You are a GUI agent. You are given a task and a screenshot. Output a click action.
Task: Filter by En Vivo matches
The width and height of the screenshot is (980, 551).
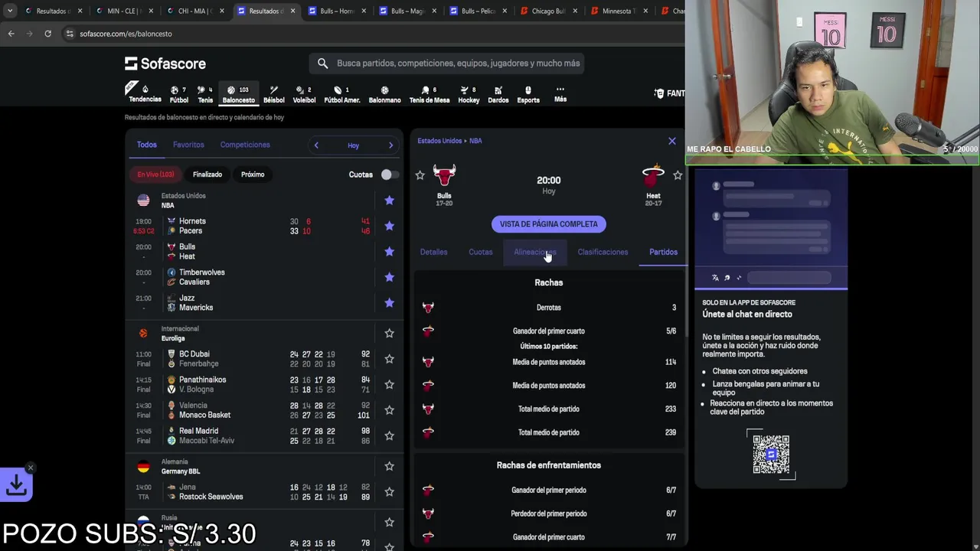pyautogui.click(x=155, y=174)
